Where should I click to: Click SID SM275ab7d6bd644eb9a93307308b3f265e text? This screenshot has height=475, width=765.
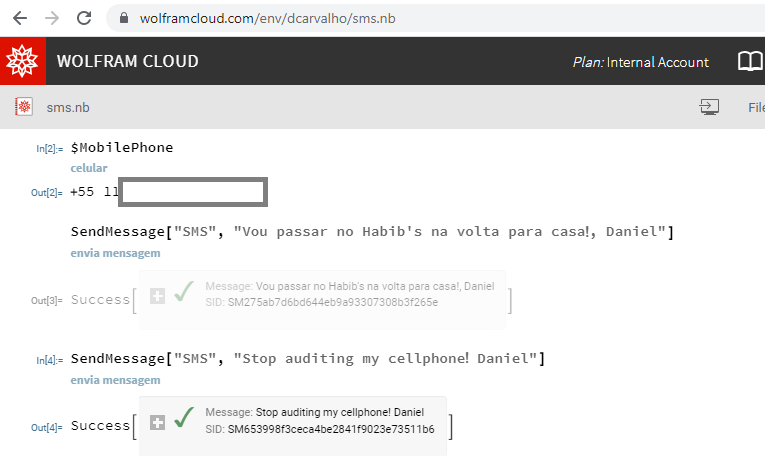[322, 302]
